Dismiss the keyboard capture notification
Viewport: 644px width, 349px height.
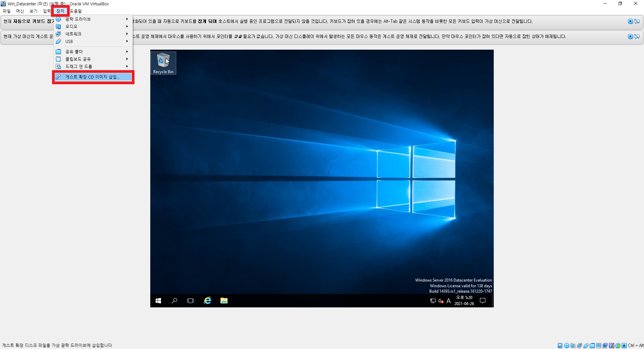[630, 21]
